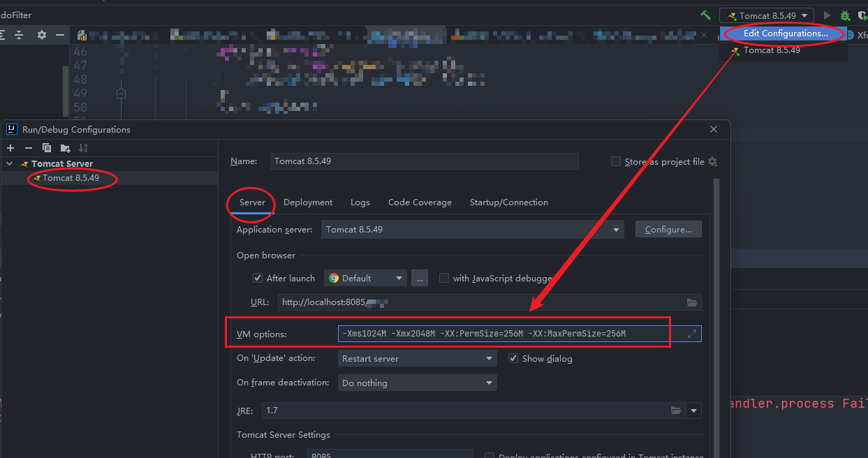Open the Startup/Connection tab
This screenshot has width=868, height=458.
(509, 202)
